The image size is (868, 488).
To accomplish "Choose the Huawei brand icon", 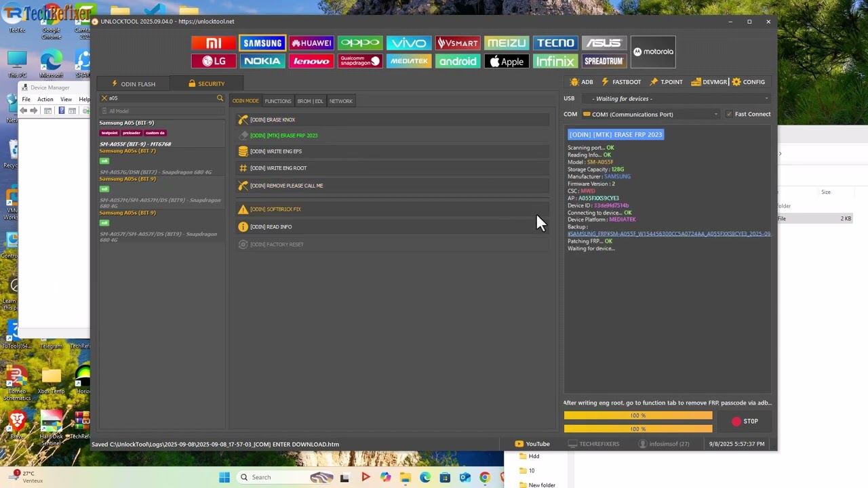I will pyautogui.click(x=311, y=43).
